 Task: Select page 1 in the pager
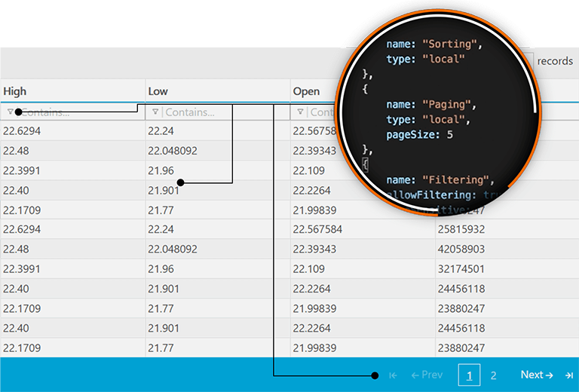tap(469, 375)
